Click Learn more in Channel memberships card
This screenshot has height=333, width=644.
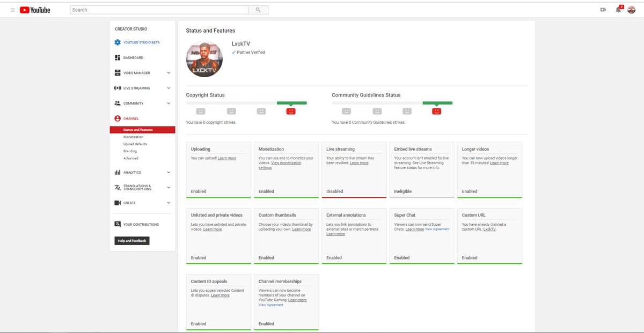click(297, 300)
